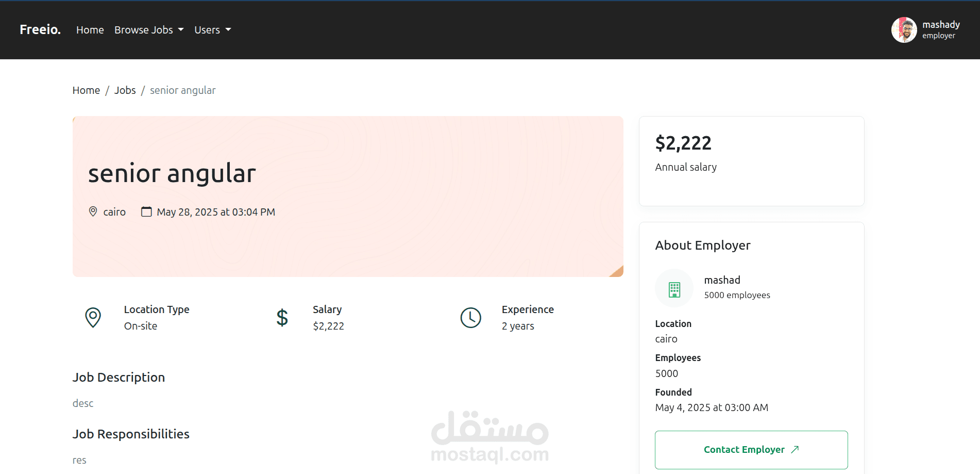980x474 pixels.
Task: Open the mashady employer account menu
Action: 926,30
